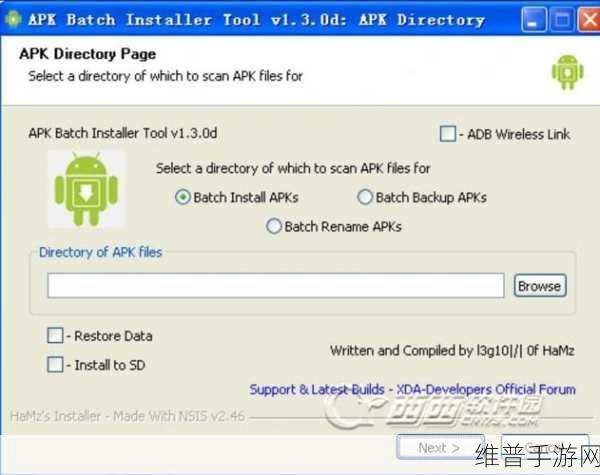The image size is (600, 475).
Task: Enable the ADB Wireless Link checkbox
Action: [x=448, y=134]
